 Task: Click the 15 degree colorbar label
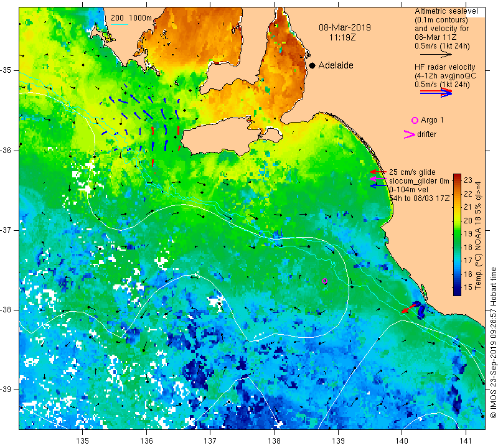468,287
